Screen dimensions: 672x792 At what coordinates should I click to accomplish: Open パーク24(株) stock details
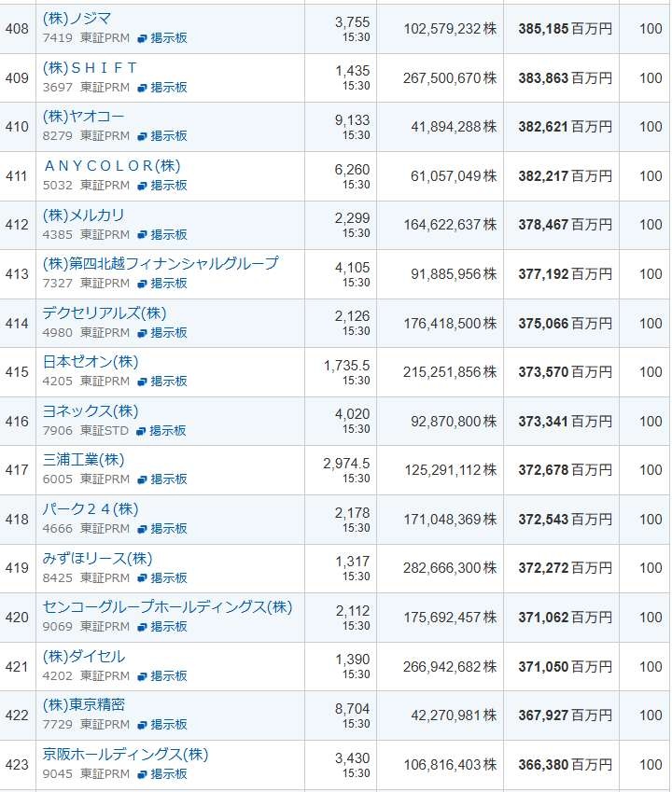(90, 509)
